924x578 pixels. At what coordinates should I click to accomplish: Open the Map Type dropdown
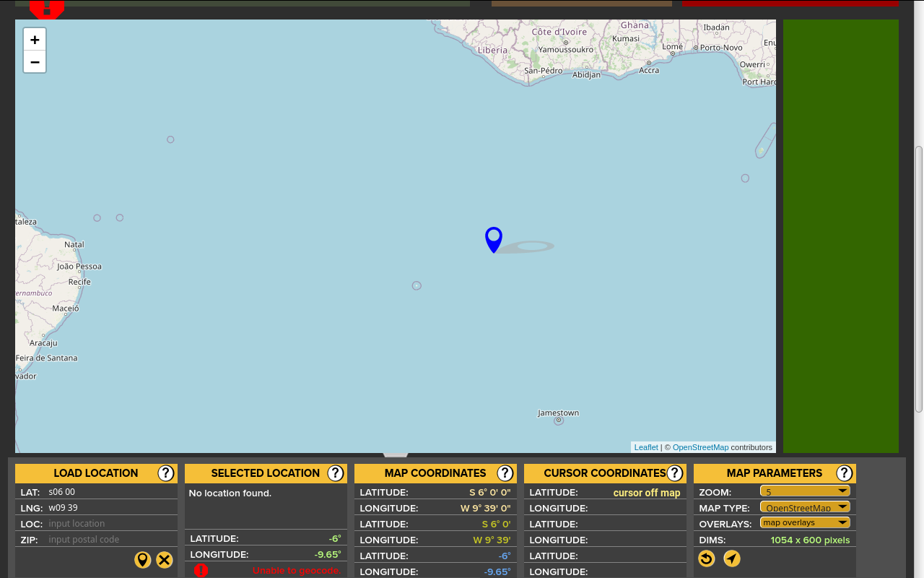[805, 507]
